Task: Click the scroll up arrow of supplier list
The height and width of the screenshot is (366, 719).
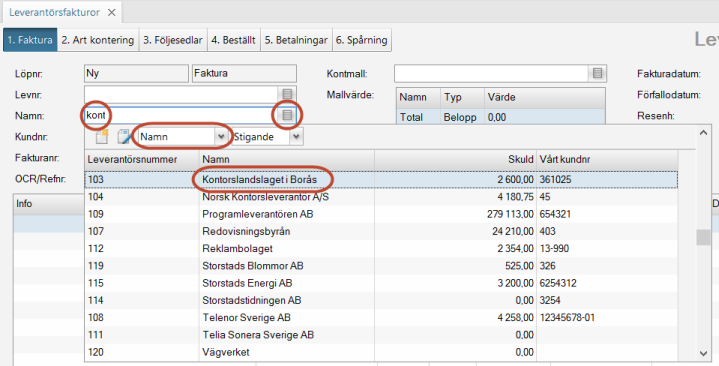Action: click(703, 133)
